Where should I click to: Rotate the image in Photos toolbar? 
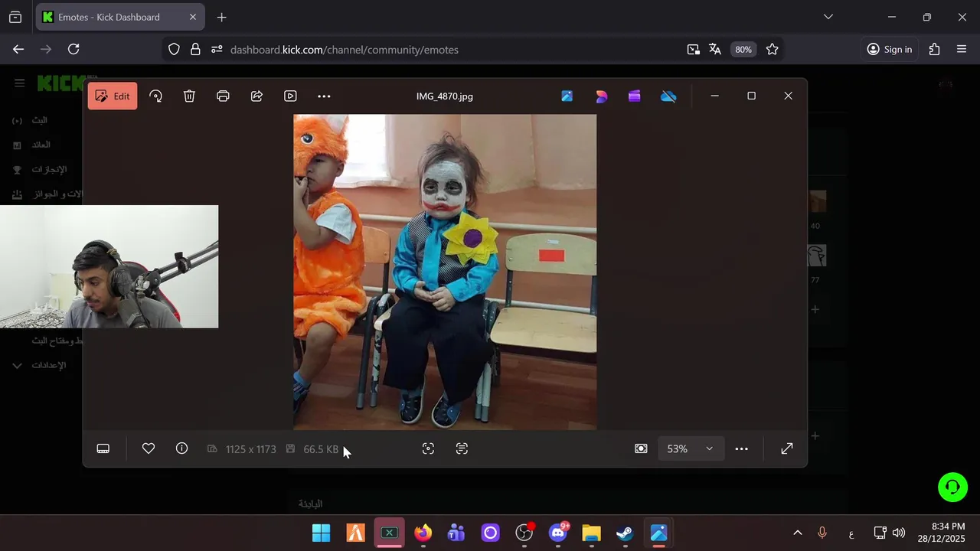point(155,96)
